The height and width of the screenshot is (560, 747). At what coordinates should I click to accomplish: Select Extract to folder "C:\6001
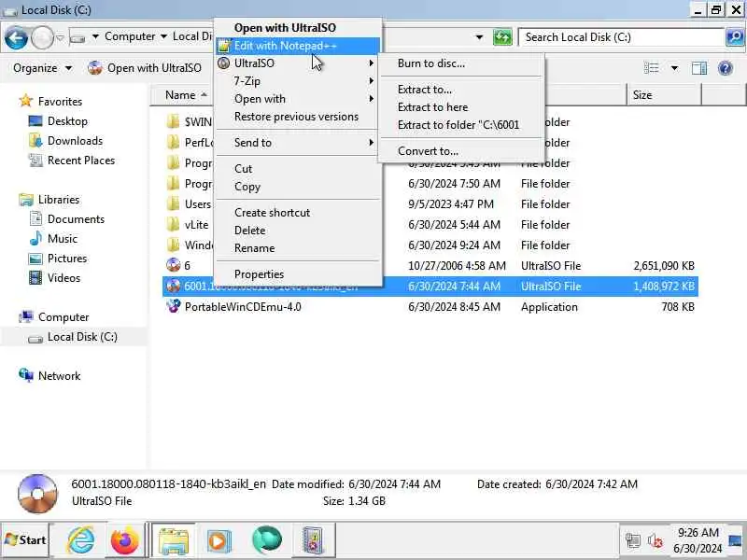[461, 125]
